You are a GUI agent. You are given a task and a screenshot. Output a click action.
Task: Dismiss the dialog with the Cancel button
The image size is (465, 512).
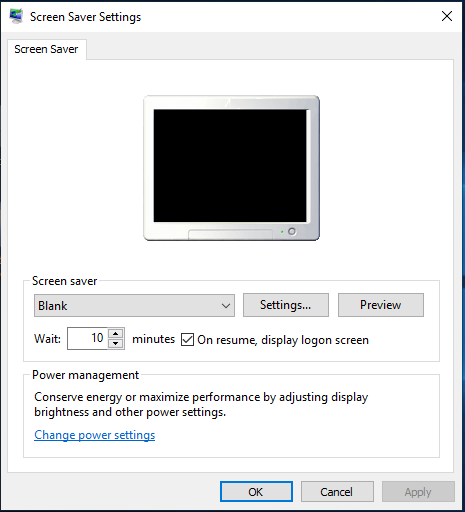pyautogui.click(x=337, y=492)
